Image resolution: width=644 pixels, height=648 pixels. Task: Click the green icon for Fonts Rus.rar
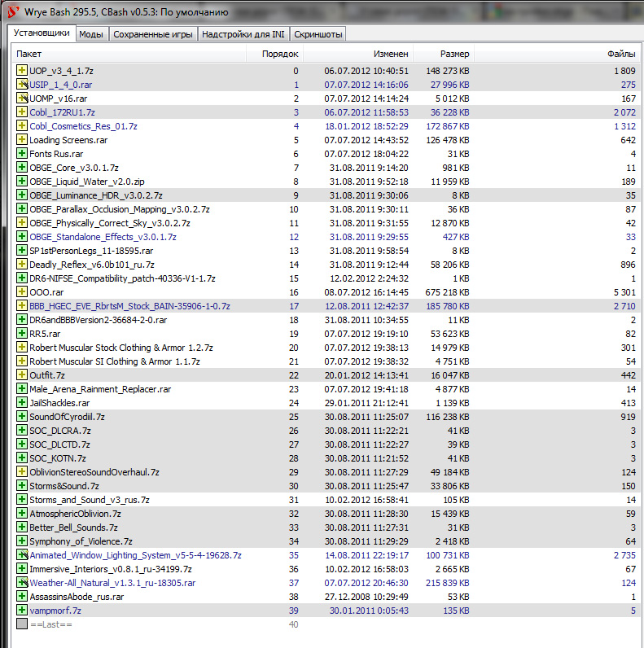tap(22, 153)
